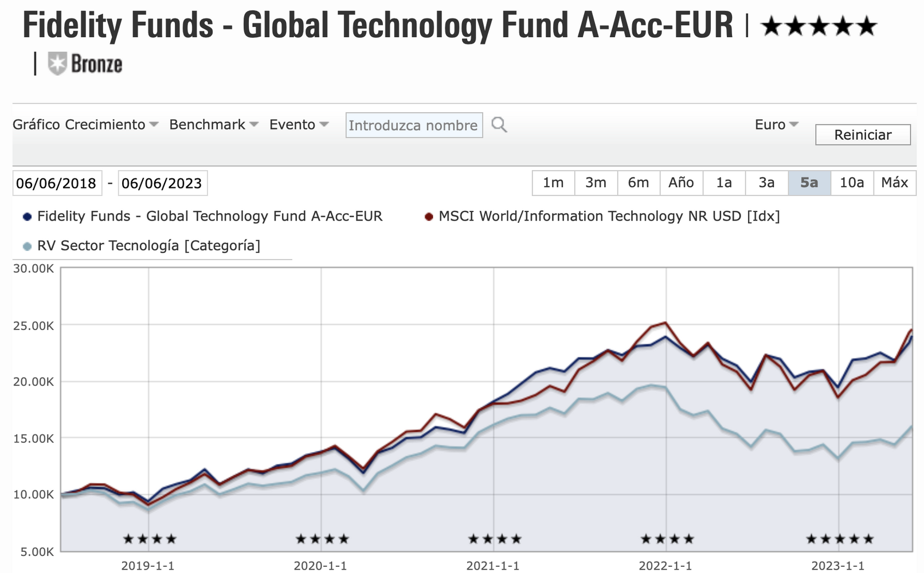Select the 1m time range tab
This screenshot has width=924, height=573.
coord(553,183)
